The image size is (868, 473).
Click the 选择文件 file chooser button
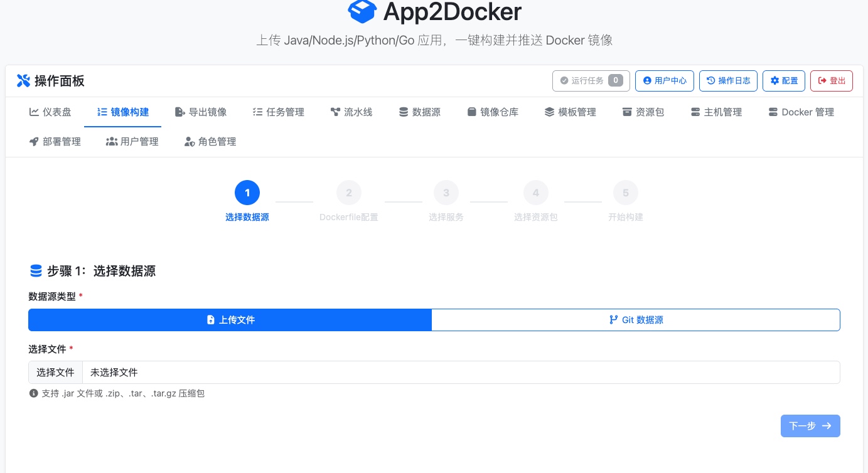click(x=55, y=372)
